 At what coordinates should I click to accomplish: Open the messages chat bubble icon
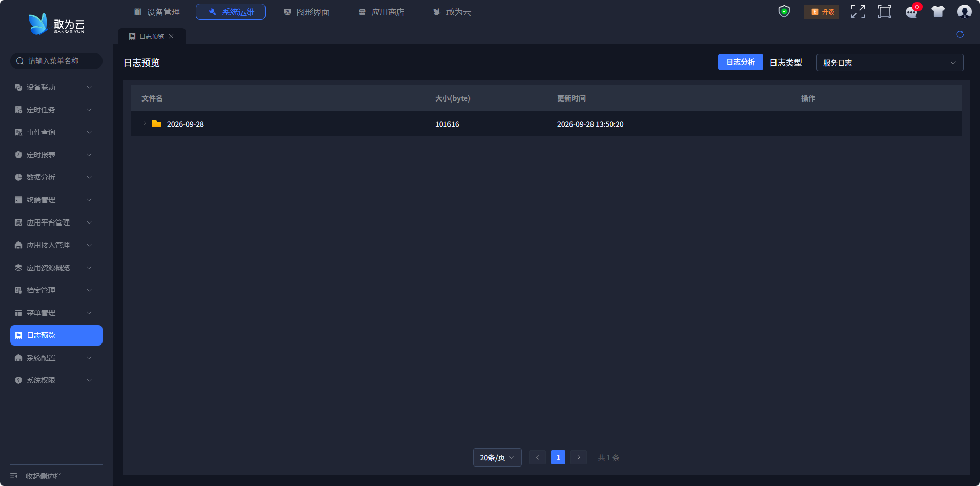[x=911, y=12]
